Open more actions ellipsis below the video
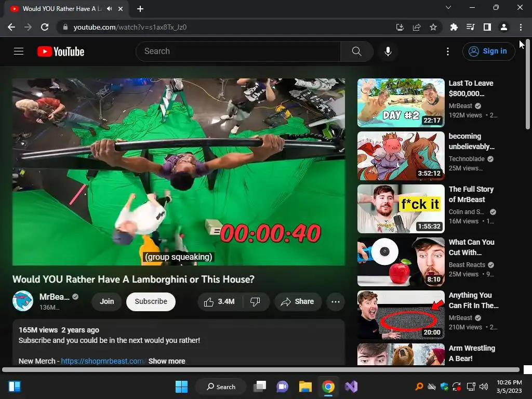 [336, 302]
